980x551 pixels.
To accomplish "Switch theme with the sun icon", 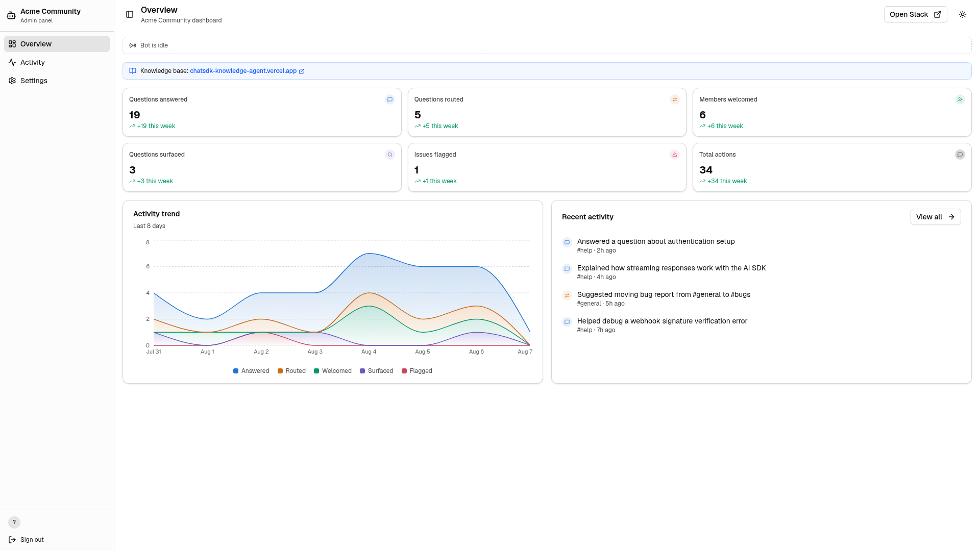I will (x=963, y=14).
